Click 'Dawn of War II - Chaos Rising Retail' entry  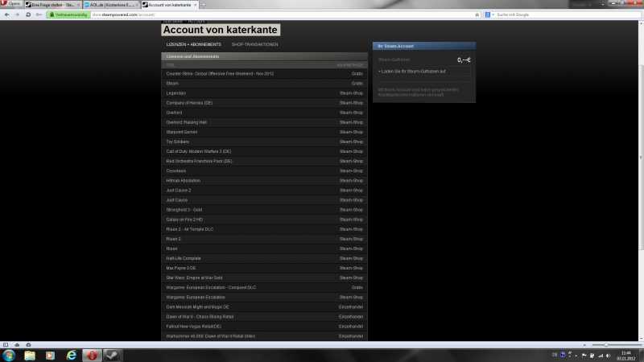(265, 317)
